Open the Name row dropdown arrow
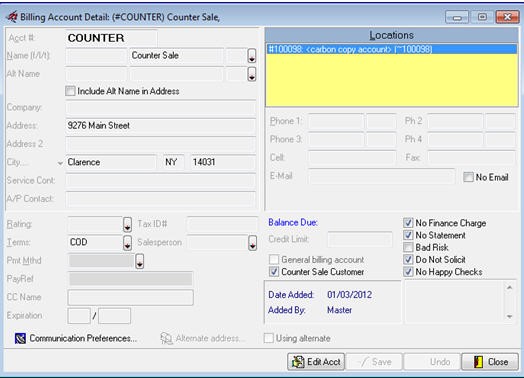 252,56
